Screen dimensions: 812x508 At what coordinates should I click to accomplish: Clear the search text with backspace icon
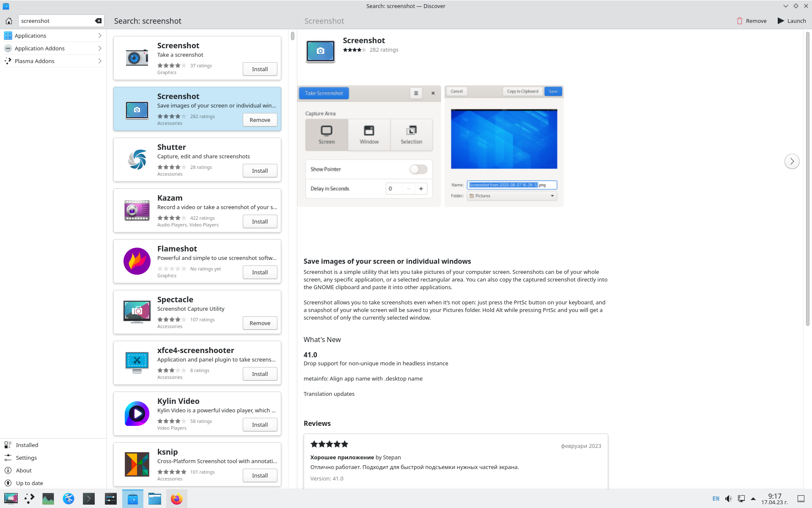tap(98, 21)
